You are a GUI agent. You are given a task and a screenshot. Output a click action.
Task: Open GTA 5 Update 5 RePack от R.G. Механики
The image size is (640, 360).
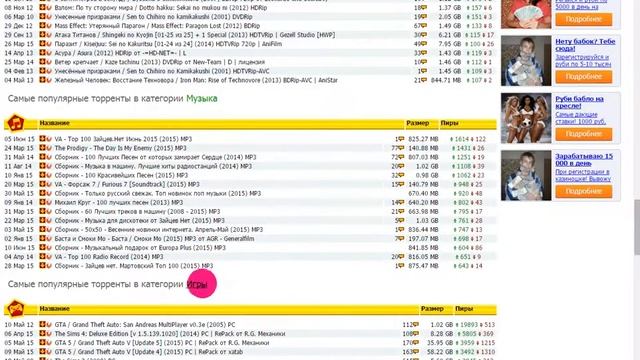click(162, 343)
